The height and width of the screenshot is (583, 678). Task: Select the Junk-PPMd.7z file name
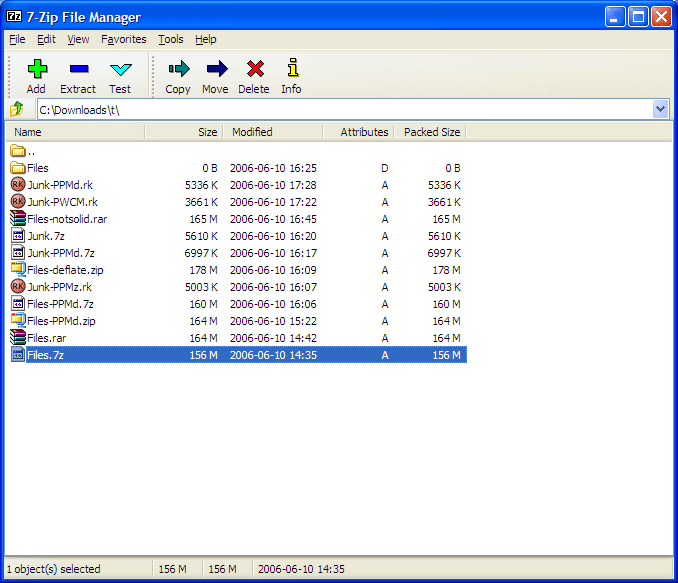(61, 253)
